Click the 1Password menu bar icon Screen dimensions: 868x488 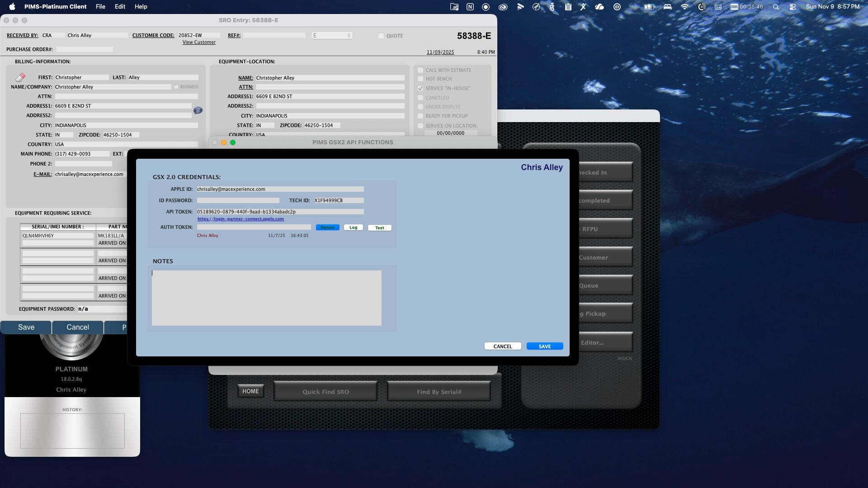point(617,7)
